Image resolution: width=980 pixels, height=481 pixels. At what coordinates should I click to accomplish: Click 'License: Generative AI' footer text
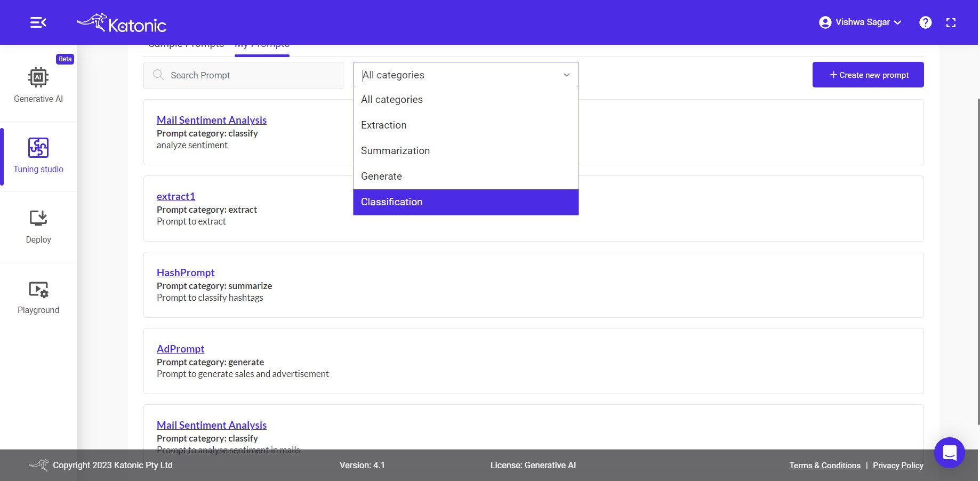click(x=533, y=465)
